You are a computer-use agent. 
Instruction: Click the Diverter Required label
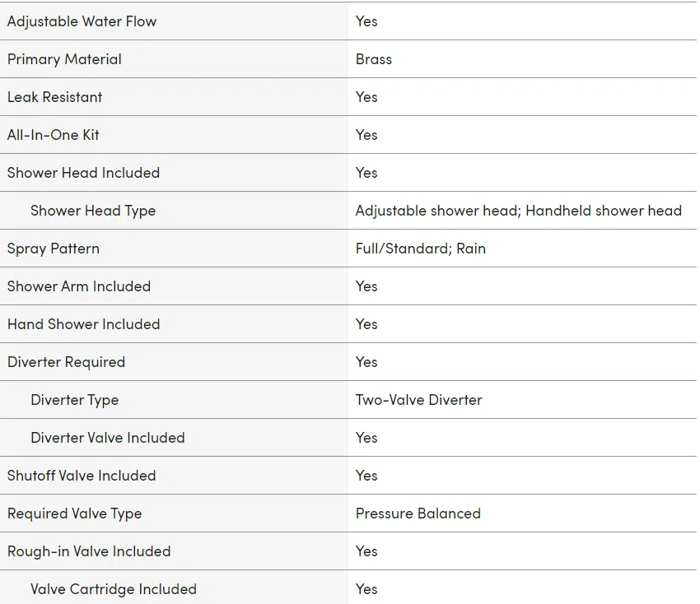click(66, 362)
